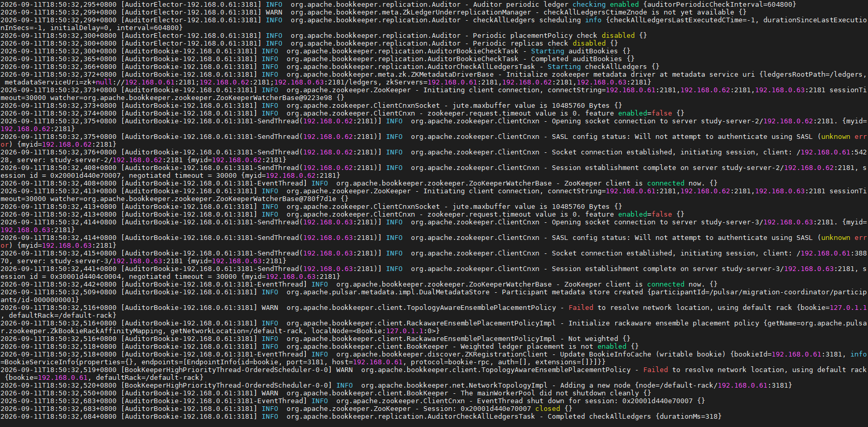
Task: Click WARN level on the BookKeeperHighPriorityThread line
Action: point(345,370)
